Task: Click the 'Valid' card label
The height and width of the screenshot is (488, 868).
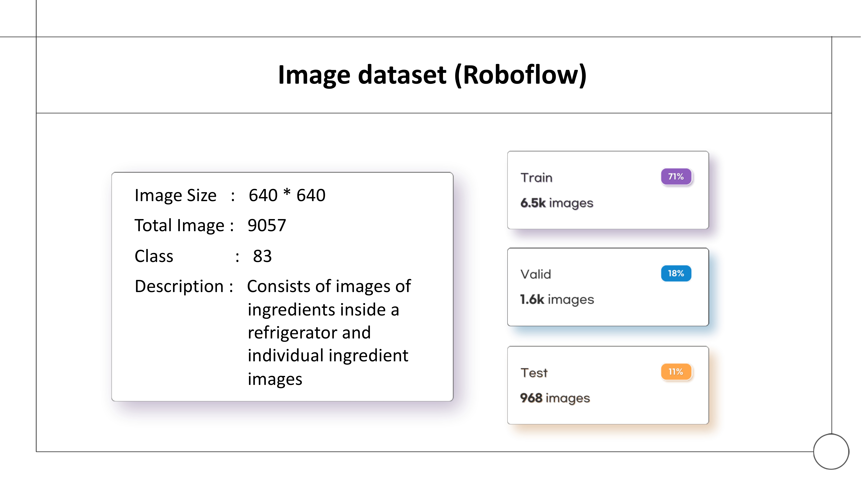Action: click(x=536, y=274)
